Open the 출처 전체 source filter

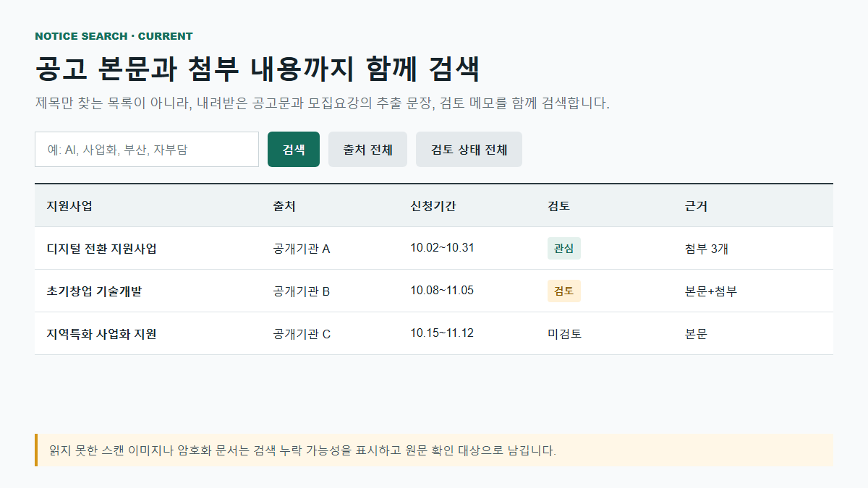pyautogui.click(x=367, y=150)
